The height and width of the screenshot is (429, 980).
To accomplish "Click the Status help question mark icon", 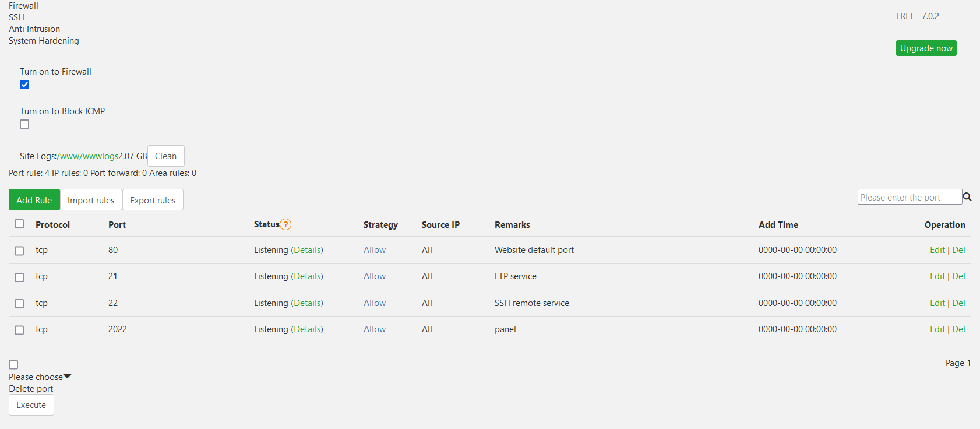I will pos(285,224).
